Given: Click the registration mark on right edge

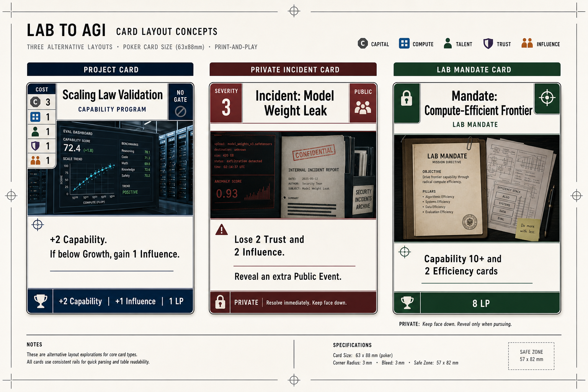Looking at the screenshot, I should (x=577, y=196).
